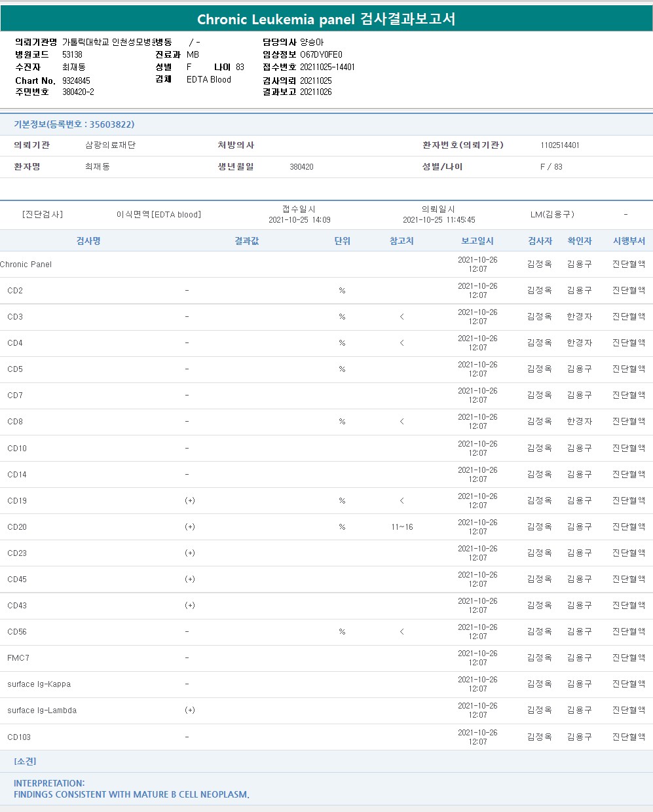
Task: Select the 접수번호 value 20211025-14401
Action: coord(327,67)
